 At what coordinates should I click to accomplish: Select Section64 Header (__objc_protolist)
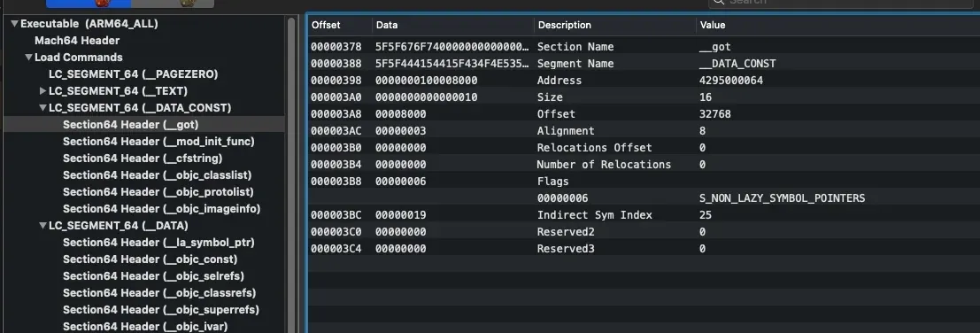158,192
